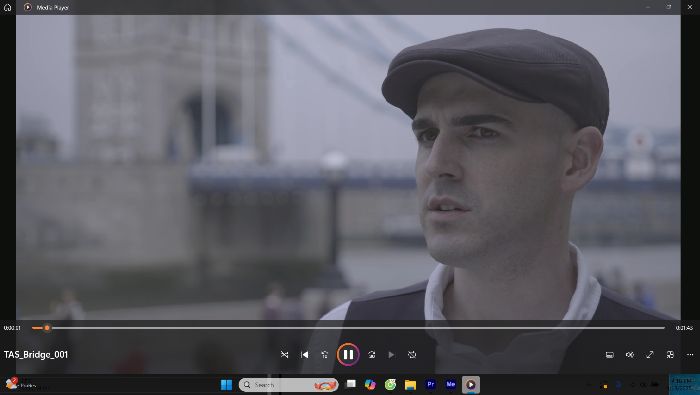Launch Copilot from the taskbar
Screen dimensions: 700x395
[370, 385]
